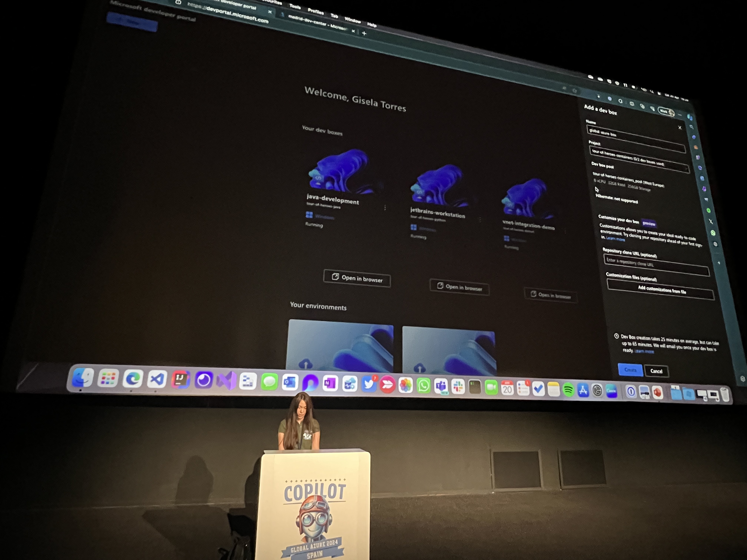Open the Finder dock icon
Viewport: 747px width, 560px height.
point(83,377)
